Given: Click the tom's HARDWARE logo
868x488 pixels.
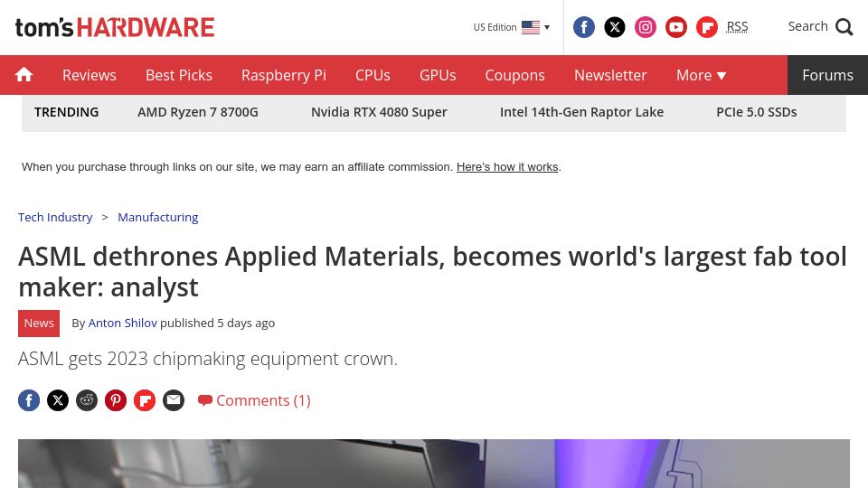Looking at the screenshot, I should 115,28.
